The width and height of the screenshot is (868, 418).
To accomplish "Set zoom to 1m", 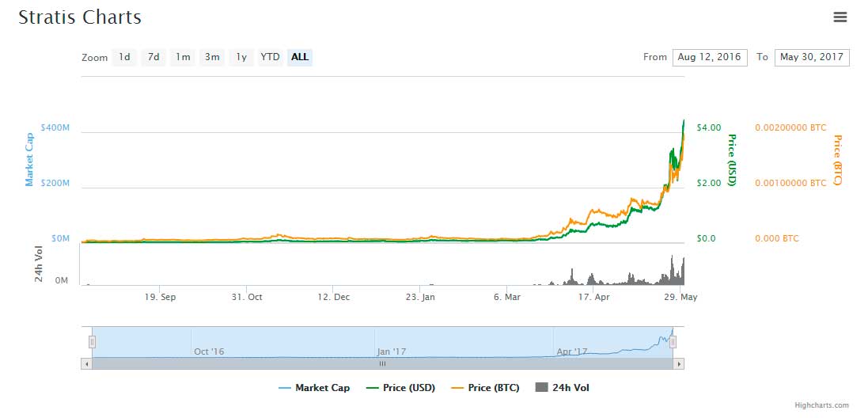I will [184, 57].
